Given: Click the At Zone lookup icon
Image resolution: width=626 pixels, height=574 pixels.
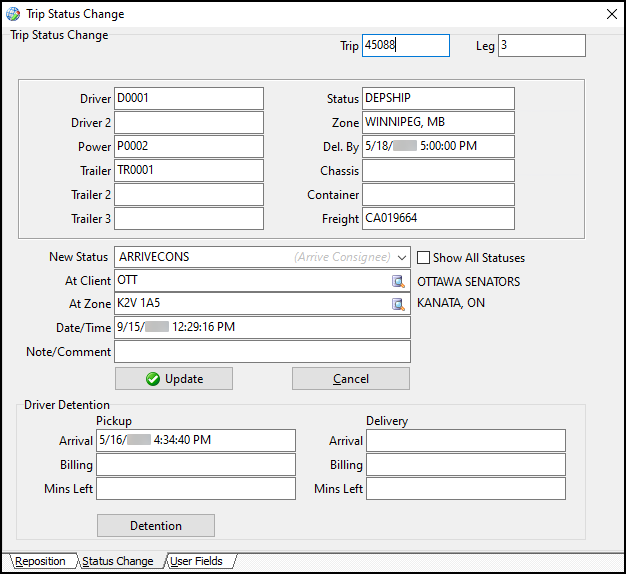Looking at the screenshot, I should [399, 304].
